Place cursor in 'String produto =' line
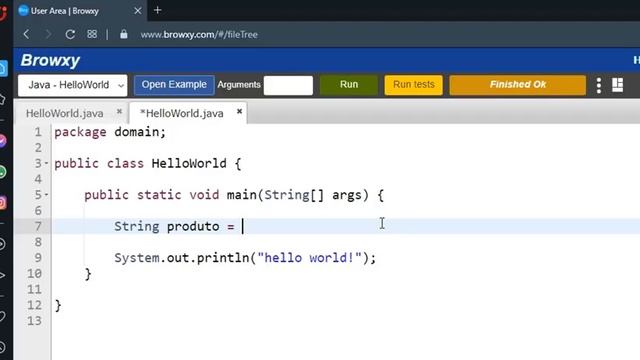Image resolution: width=640 pixels, height=360 pixels. pyautogui.click(x=174, y=226)
